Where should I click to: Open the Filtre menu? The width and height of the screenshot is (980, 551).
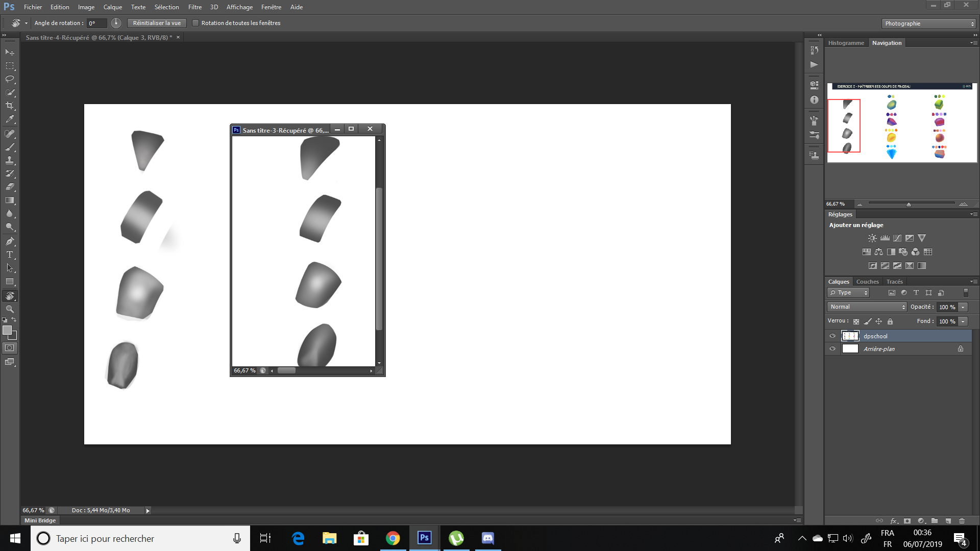click(195, 7)
